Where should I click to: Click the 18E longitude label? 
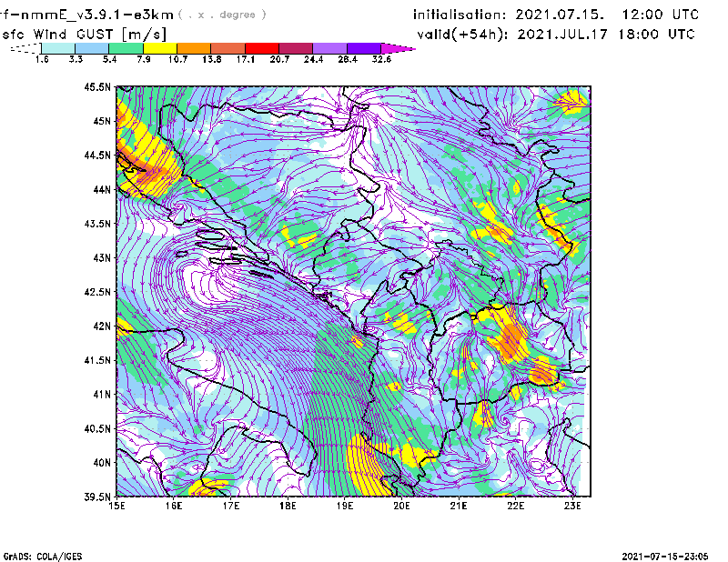288,506
